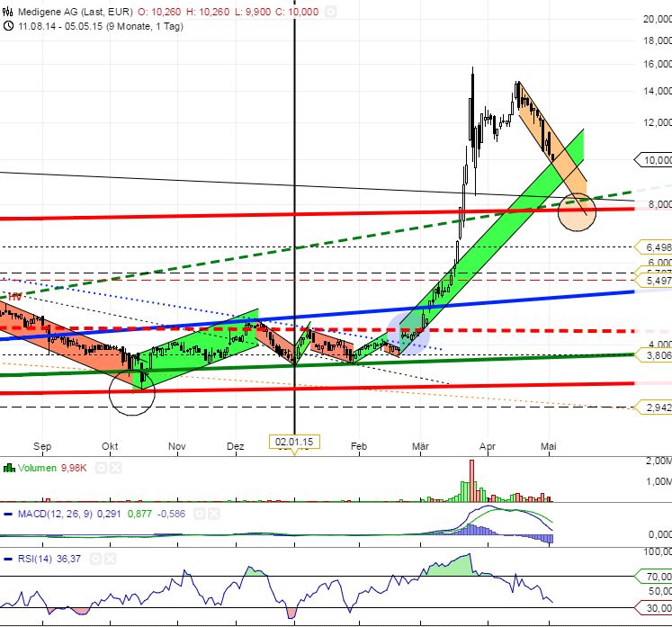The height and width of the screenshot is (627, 672).
Task: Click the MACD(12, 26, 9) label
Action: point(55,514)
